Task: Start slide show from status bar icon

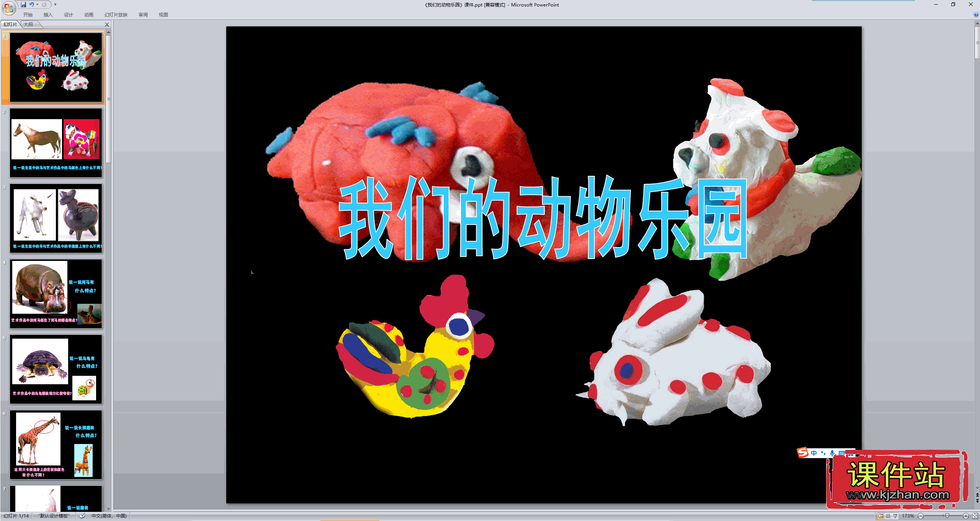Action: point(895,516)
